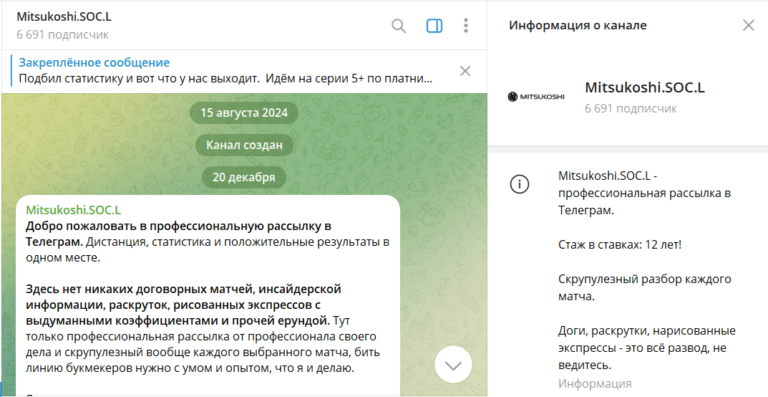Jump to latest with the down-arrow button

[453, 365]
